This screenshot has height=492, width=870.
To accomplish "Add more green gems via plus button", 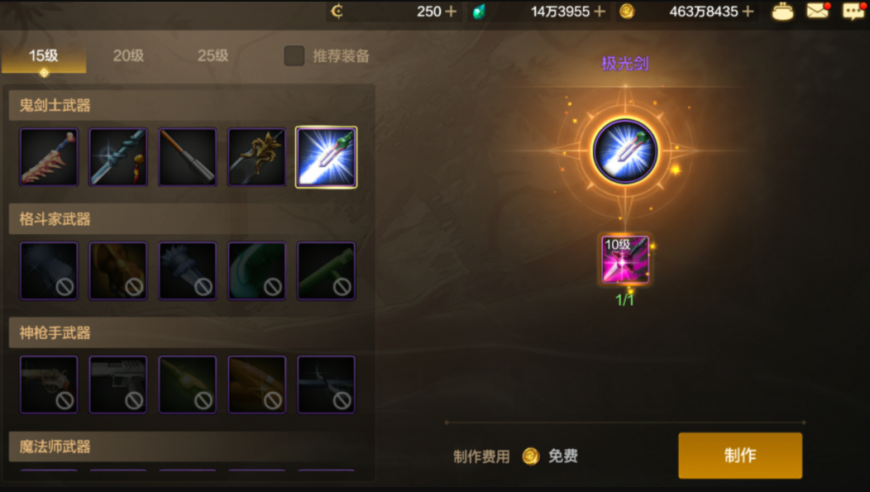I will [599, 12].
